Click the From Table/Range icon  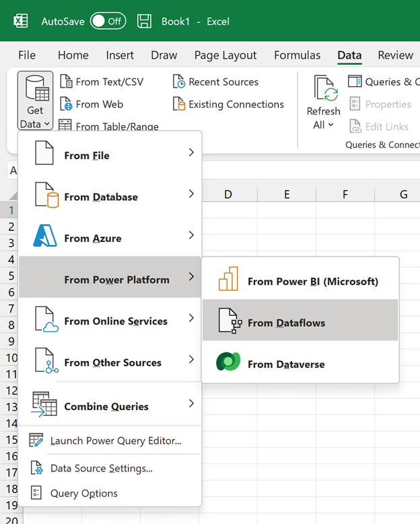click(65, 125)
